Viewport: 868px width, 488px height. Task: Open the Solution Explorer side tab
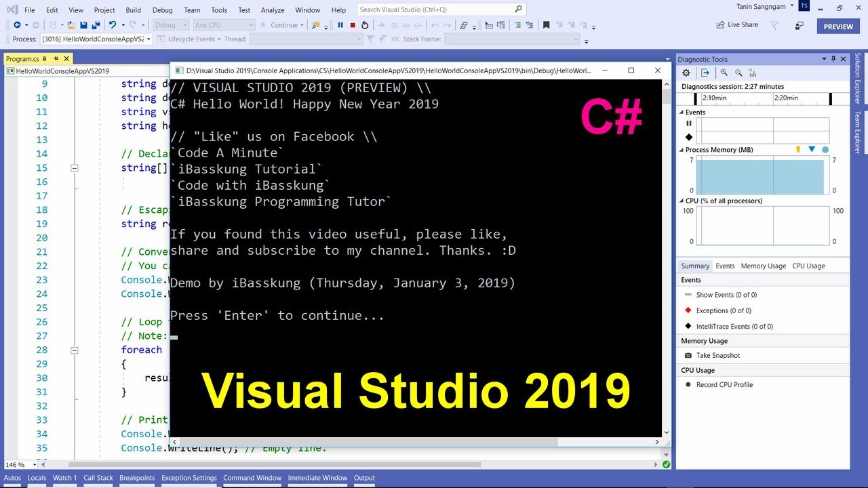click(858, 79)
